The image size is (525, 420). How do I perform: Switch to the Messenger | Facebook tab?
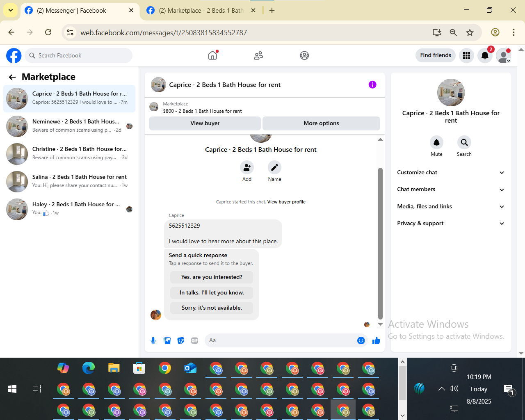point(79,11)
